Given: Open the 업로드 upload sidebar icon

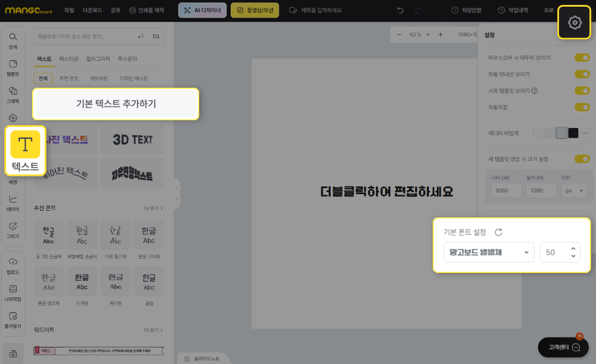Looking at the screenshot, I should [x=13, y=265].
